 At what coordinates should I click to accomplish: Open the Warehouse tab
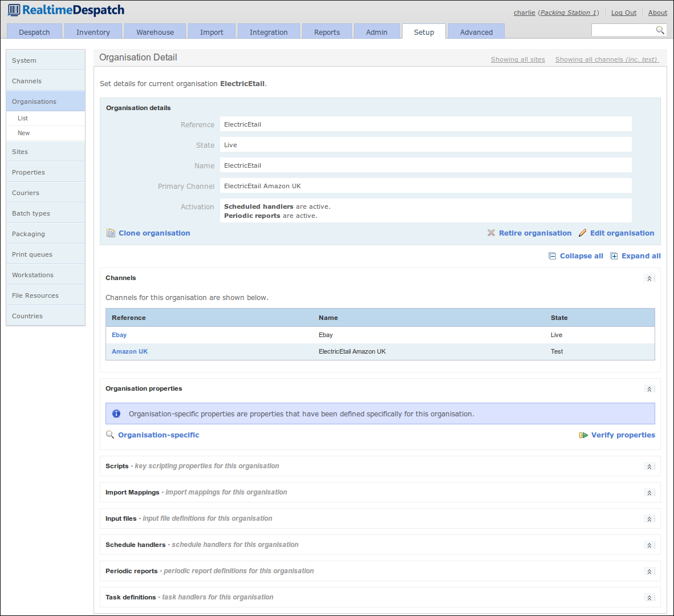155,32
